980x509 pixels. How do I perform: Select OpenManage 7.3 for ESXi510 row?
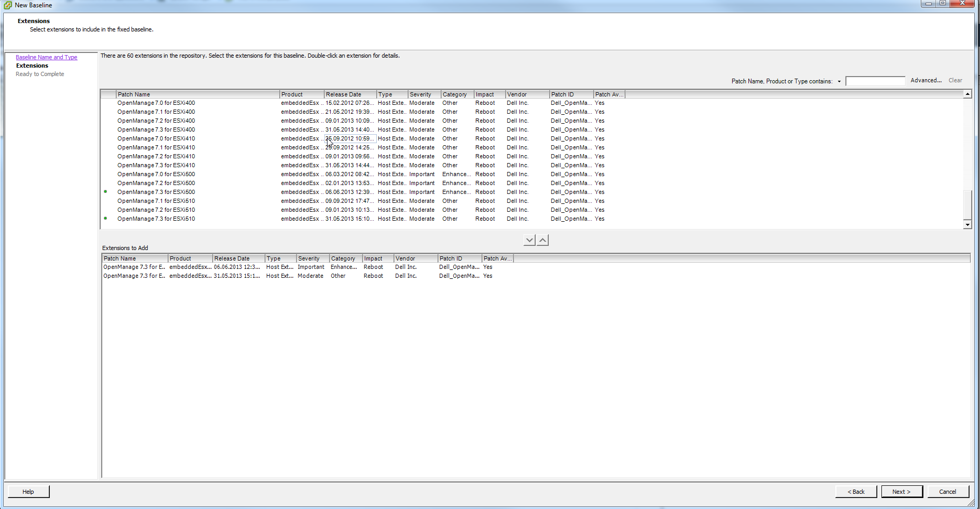[x=362, y=219]
